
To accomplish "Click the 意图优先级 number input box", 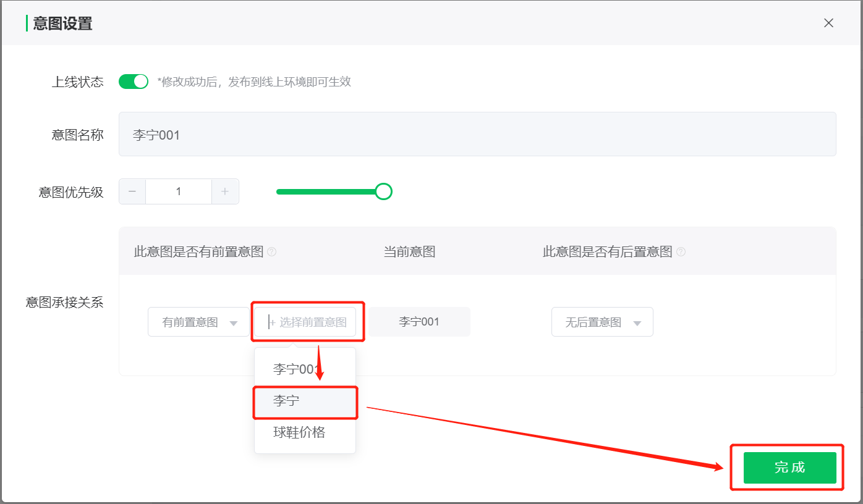I will tap(179, 191).
